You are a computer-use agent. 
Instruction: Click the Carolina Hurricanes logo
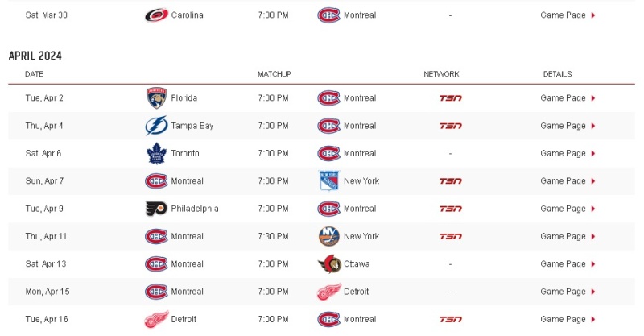[156, 15]
